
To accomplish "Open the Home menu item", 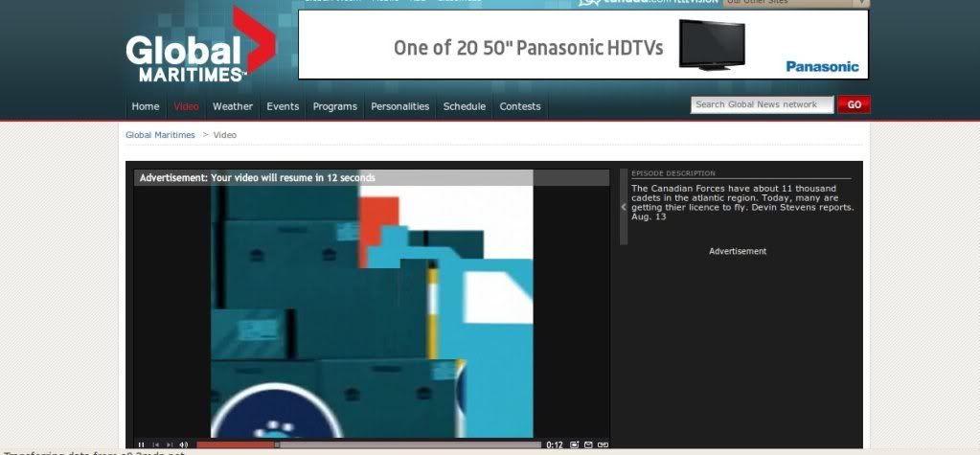I will pos(145,106).
